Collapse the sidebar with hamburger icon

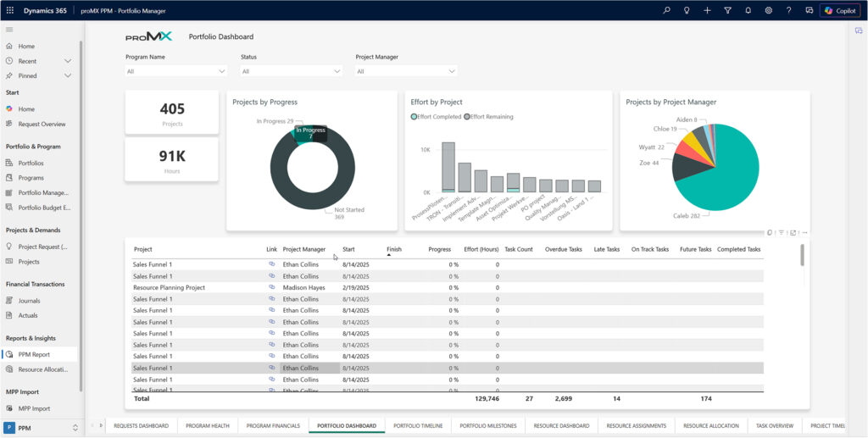click(9, 30)
